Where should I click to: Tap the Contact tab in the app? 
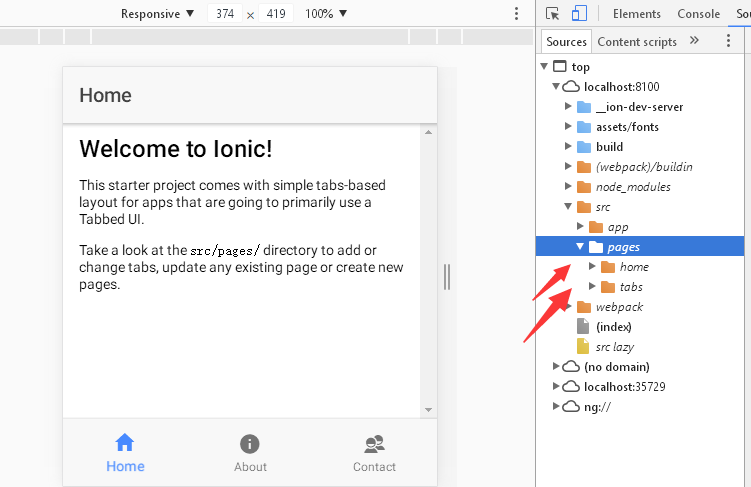[x=375, y=453]
